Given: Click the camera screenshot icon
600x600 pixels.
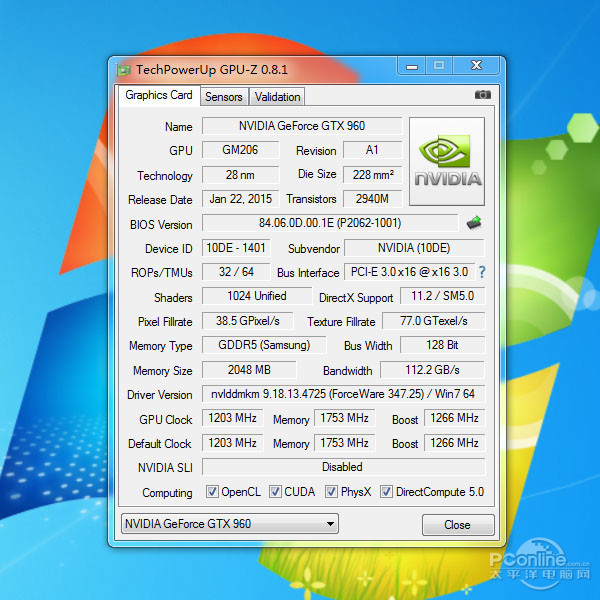Looking at the screenshot, I should point(483,95).
